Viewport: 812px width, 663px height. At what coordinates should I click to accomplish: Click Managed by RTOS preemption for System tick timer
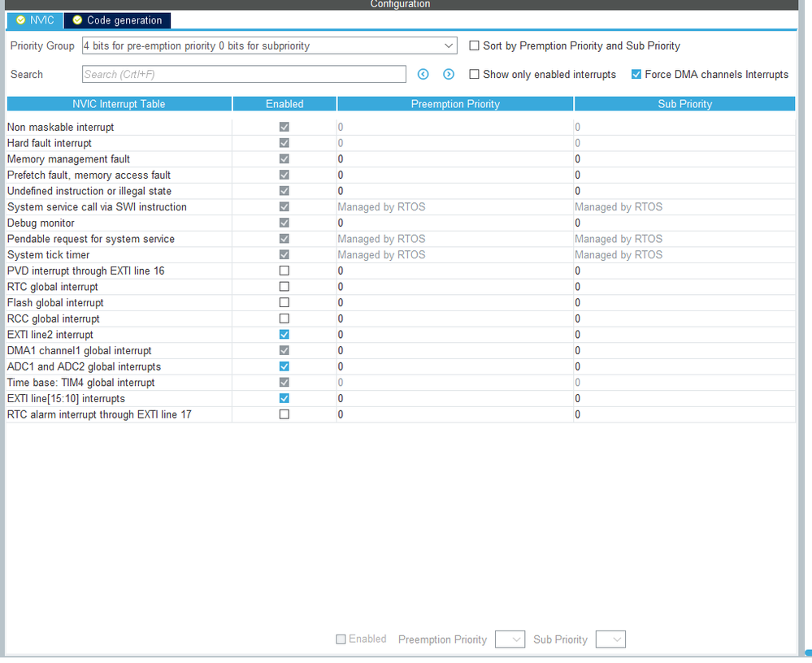click(381, 254)
